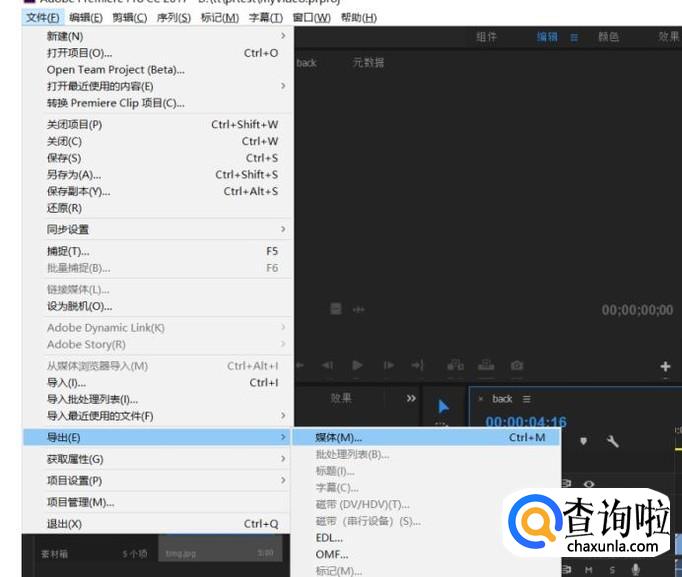Open the 序列(S) menu
682x577 pixels.
(174, 18)
